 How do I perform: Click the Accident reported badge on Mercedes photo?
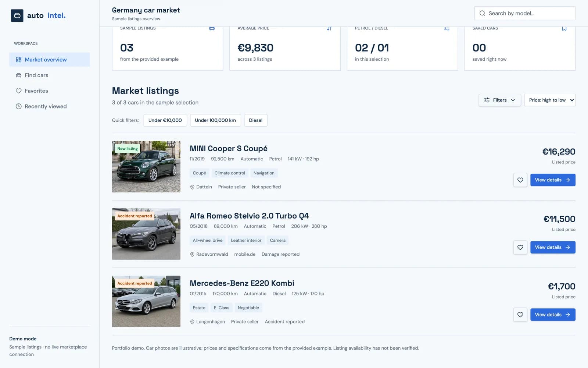click(x=135, y=283)
